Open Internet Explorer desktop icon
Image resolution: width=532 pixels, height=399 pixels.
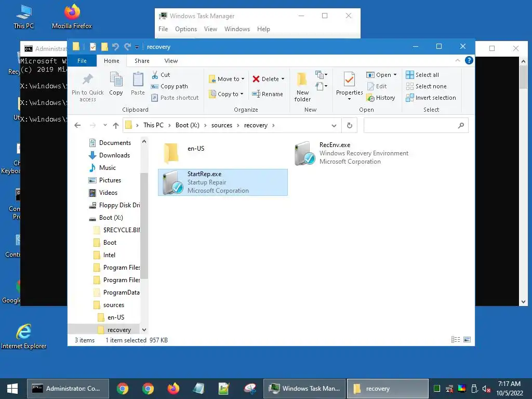pyautogui.click(x=24, y=336)
